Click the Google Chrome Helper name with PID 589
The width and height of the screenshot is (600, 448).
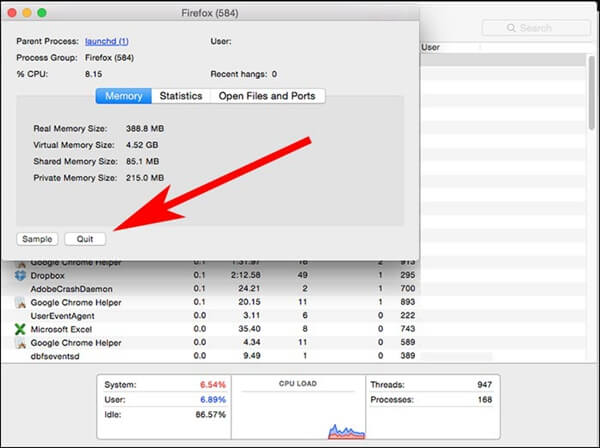click(x=76, y=343)
